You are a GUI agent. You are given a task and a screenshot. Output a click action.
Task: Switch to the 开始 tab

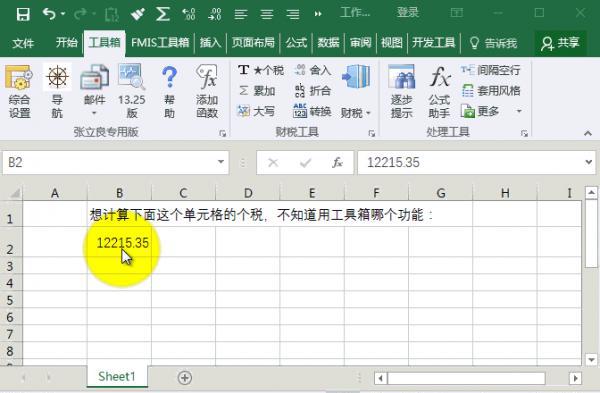(x=66, y=42)
